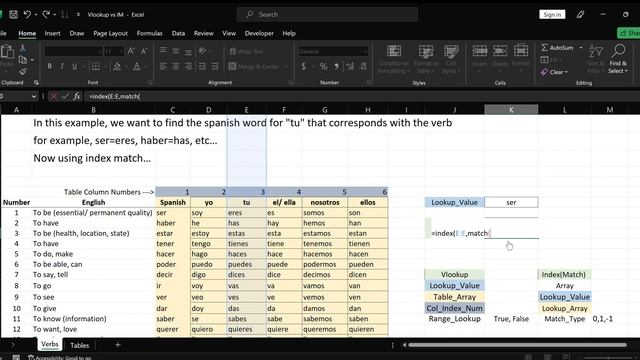Screen dimensions: 640x360
Task: Select the cell containing eres
Action: (247, 213)
